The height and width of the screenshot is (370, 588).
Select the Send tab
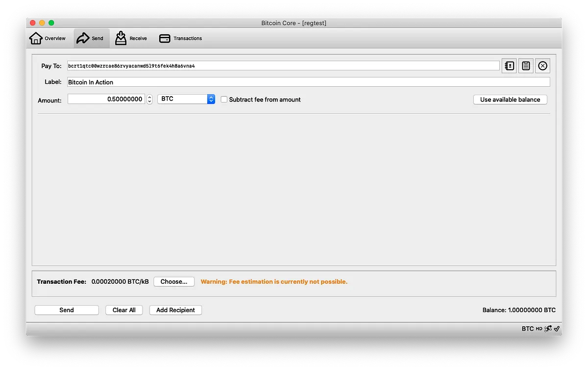click(91, 38)
